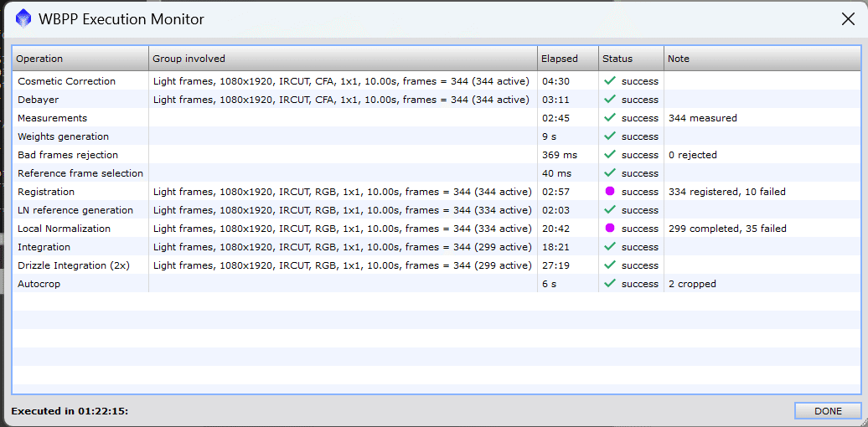Click the green checkmark for Integration

[610, 246]
